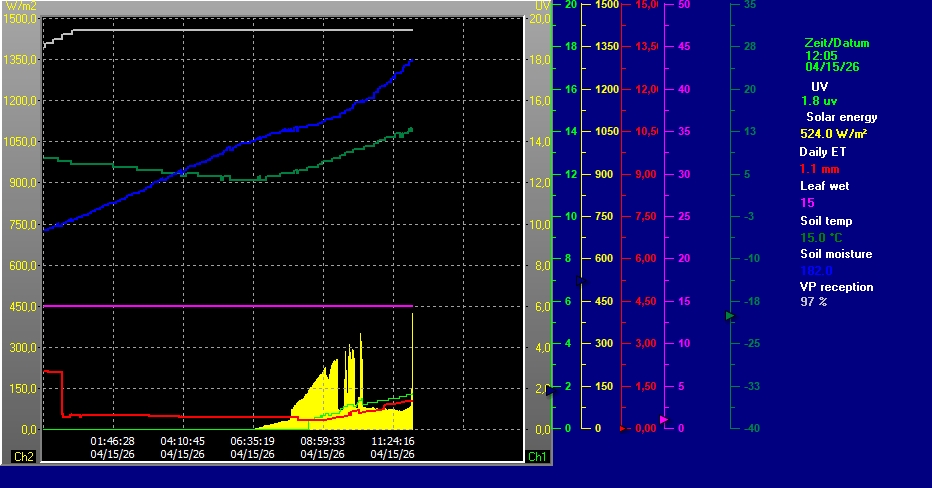Click the Zeit/Datum legend heading
The image size is (932, 488).
tap(836, 43)
